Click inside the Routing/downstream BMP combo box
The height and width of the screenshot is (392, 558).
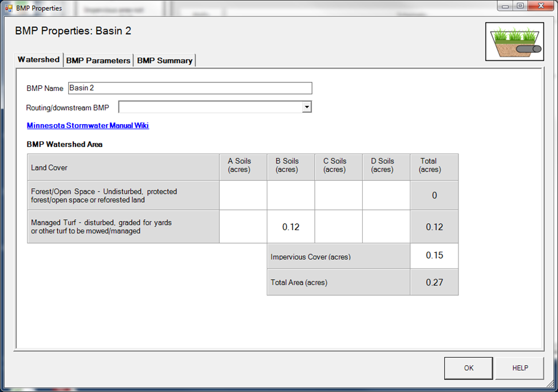coord(210,107)
